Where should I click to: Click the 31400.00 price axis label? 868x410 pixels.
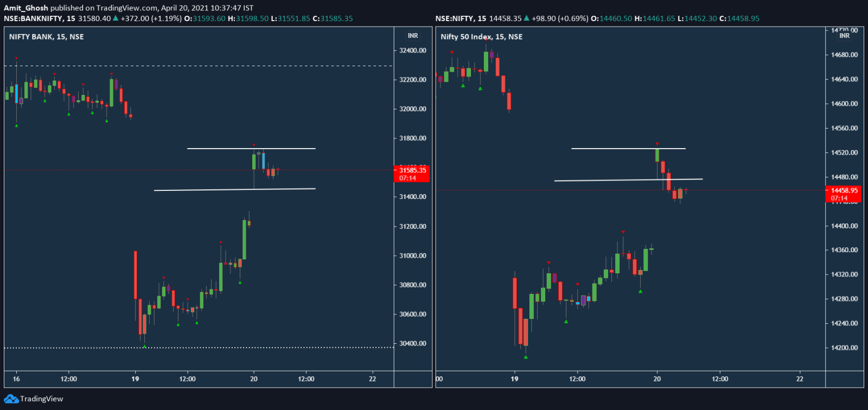coord(413,197)
